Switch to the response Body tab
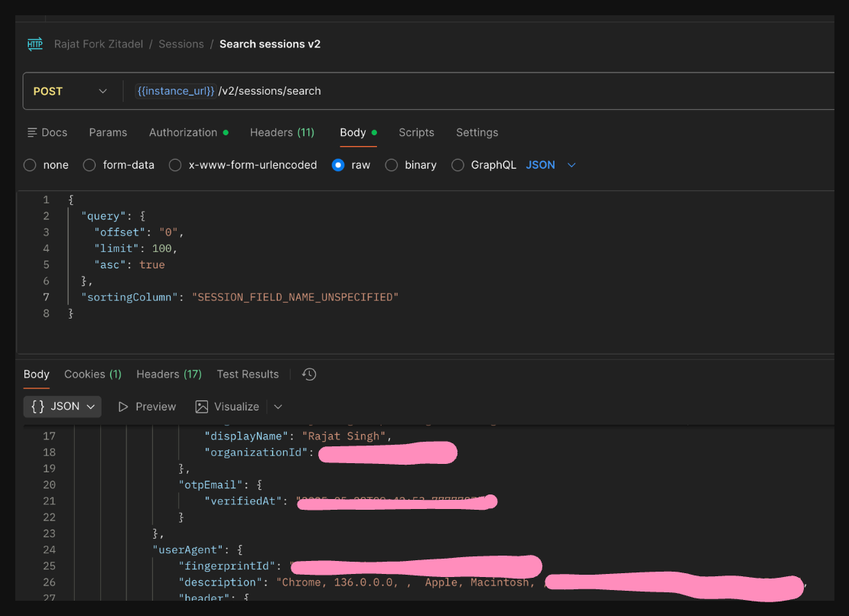Viewport: 849px width, 616px height. tap(36, 374)
